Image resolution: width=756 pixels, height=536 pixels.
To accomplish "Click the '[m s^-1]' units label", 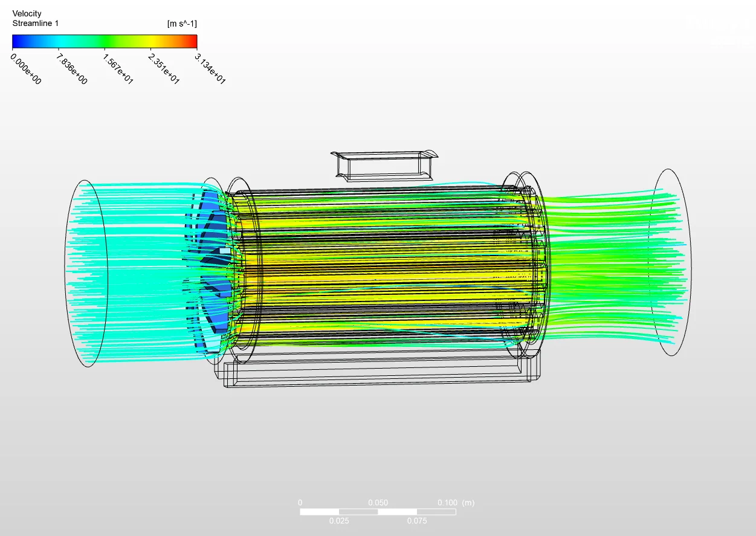I will pyautogui.click(x=182, y=24).
